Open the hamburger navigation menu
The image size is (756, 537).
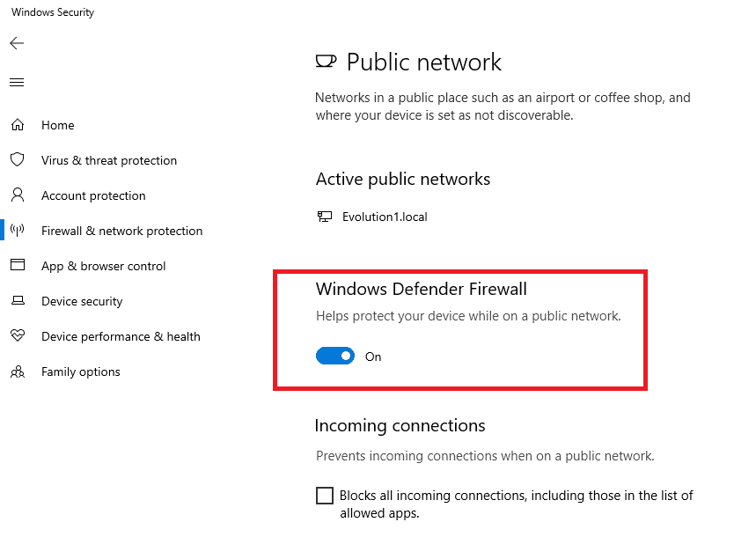[17, 83]
